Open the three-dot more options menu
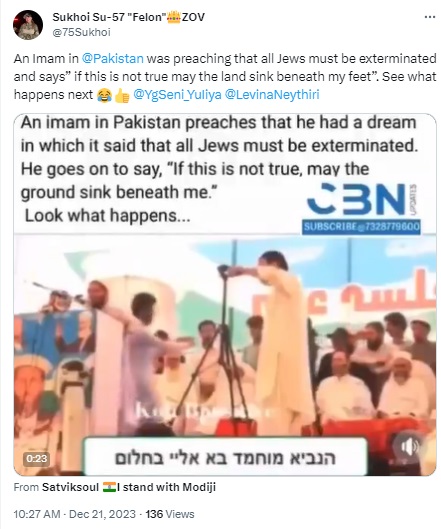Viewport: 441px width, 529px height. point(429,17)
